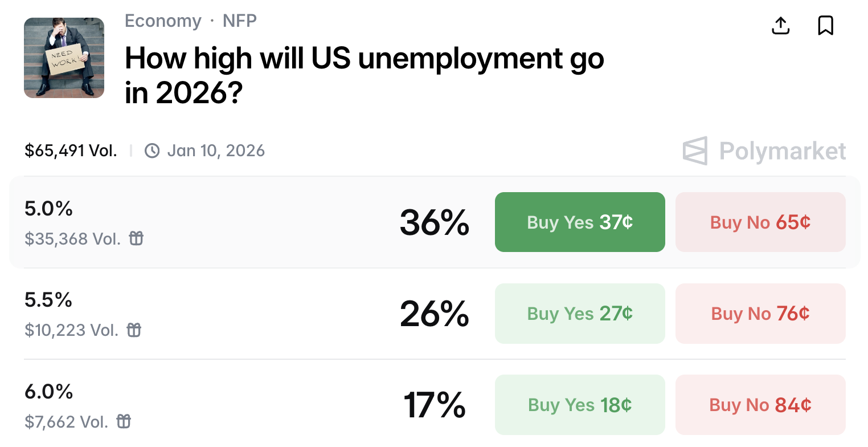Buy No at 84¢ for 6.0%
This screenshot has width=868, height=447.
coord(760,405)
